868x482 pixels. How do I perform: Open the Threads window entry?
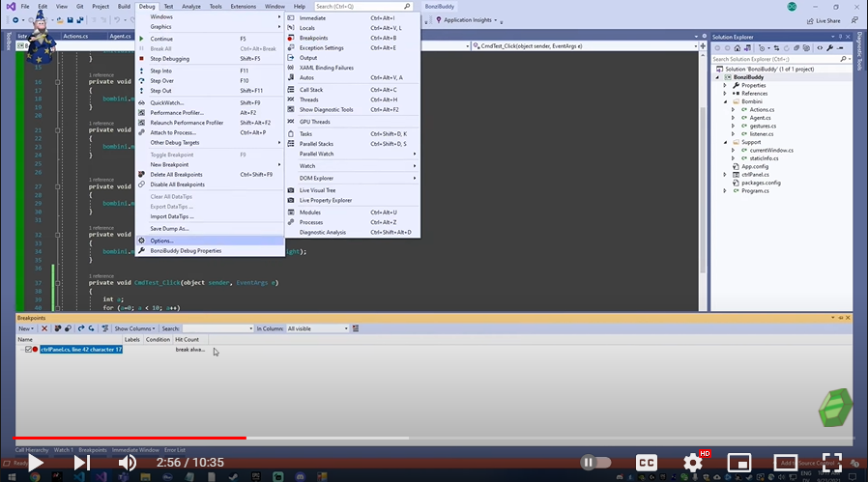[309, 99]
